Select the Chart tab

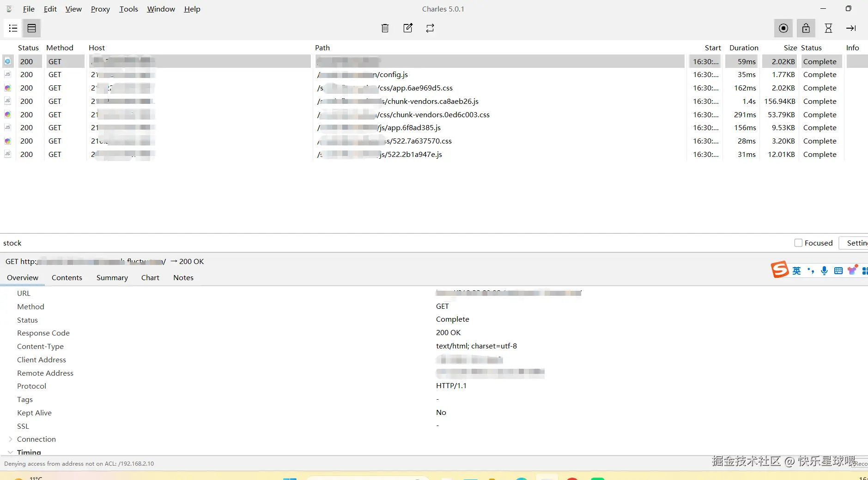[x=150, y=277]
